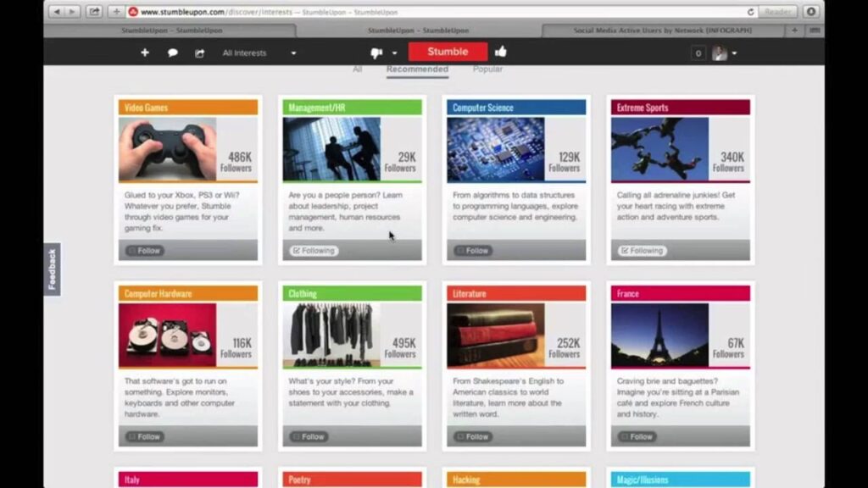Click the Safari reload page icon
868x488 pixels.
tap(751, 12)
